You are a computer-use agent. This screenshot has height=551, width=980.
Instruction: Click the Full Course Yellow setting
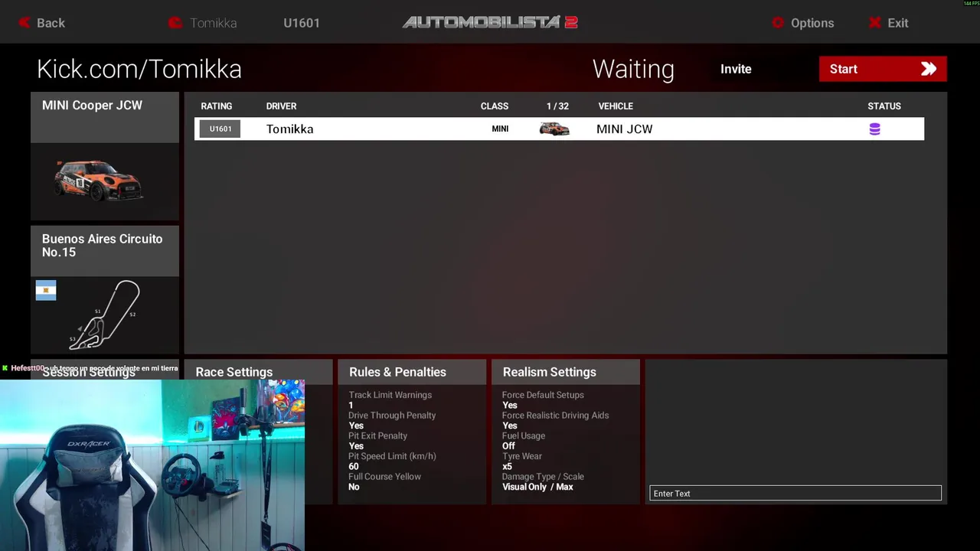coord(385,477)
